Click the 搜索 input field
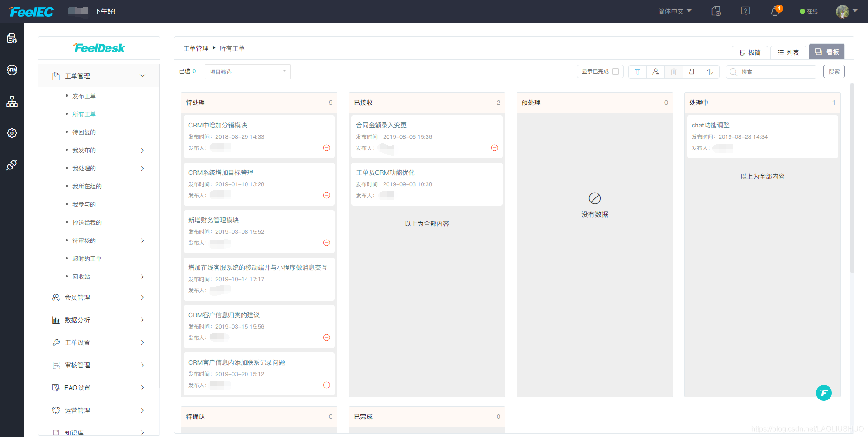Viewport: 868px width, 437px height. pyautogui.click(x=771, y=72)
